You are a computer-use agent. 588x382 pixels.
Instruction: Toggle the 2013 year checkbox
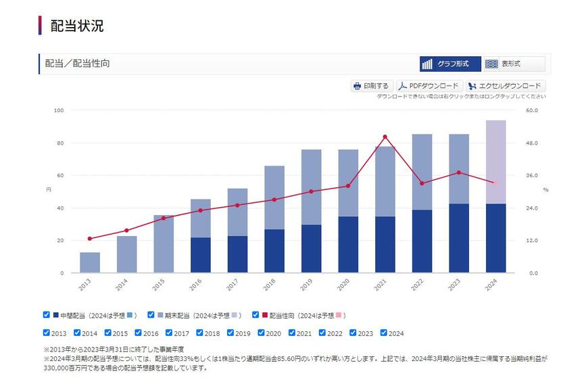(x=47, y=333)
